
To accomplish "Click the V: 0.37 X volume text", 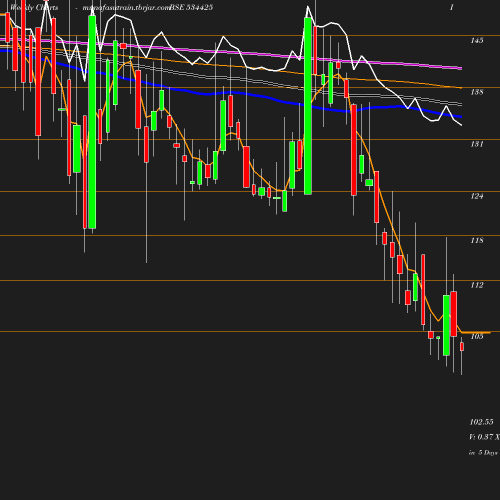I will pyautogui.click(x=484, y=437).
